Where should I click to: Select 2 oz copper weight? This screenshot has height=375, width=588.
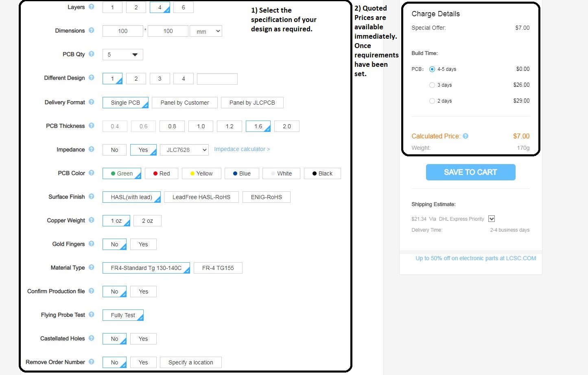point(147,221)
